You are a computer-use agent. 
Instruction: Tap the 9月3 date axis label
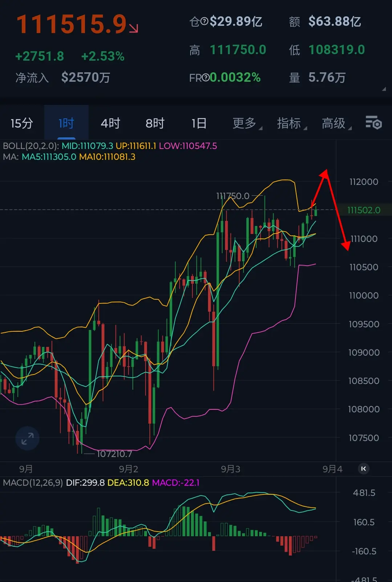pyautogui.click(x=230, y=469)
